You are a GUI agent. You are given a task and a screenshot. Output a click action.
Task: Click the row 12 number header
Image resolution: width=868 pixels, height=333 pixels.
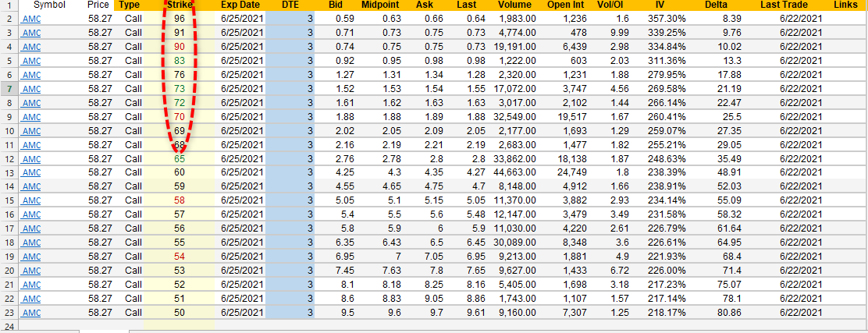point(9,159)
